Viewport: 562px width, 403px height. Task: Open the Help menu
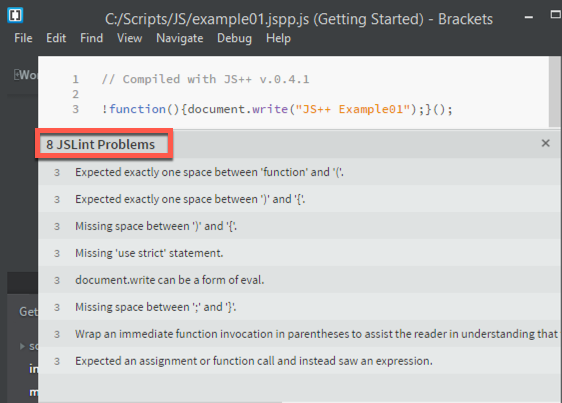[278, 38]
